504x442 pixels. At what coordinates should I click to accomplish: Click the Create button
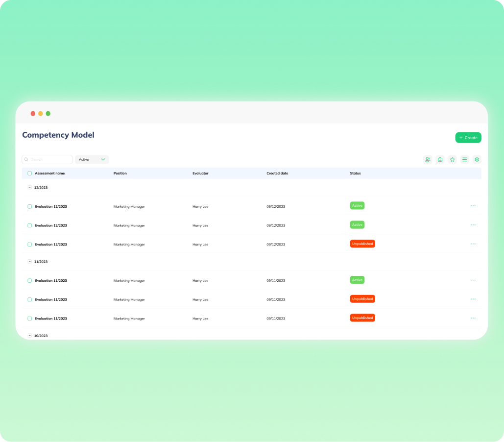click(x=468, y=138)
